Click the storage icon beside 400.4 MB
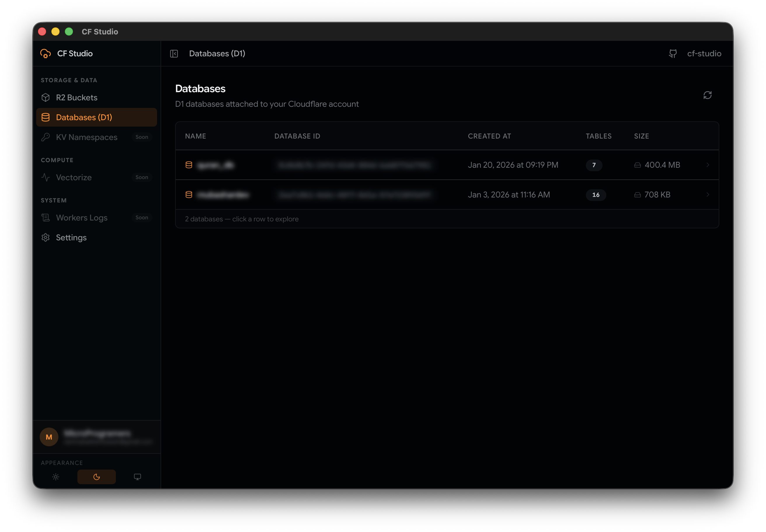 click(x=638, y=165)
